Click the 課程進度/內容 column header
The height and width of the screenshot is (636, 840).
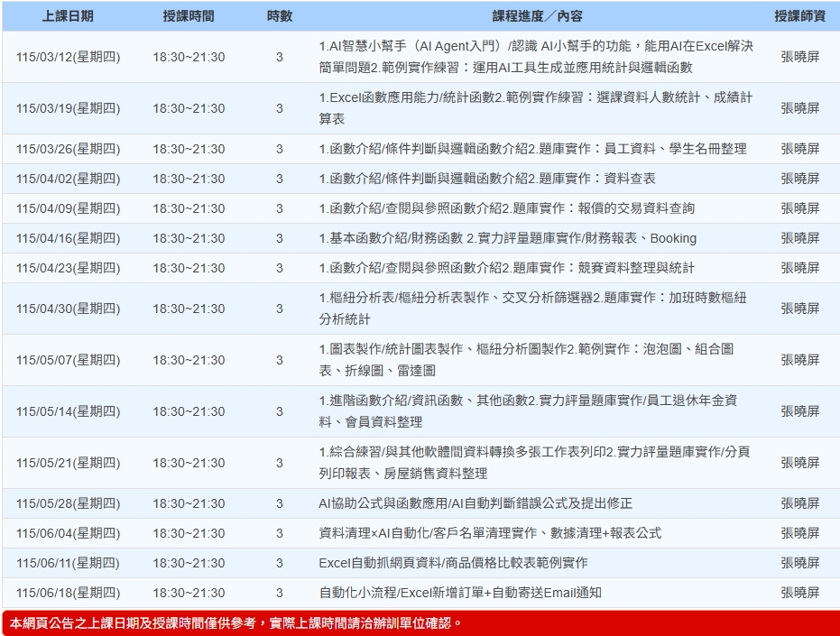pos(537,16)
